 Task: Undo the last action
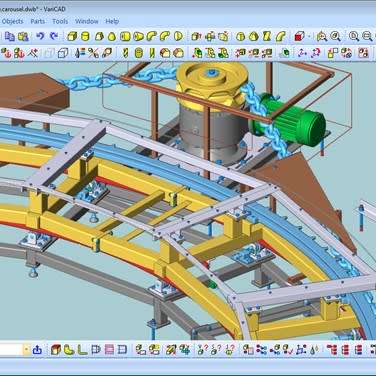[40, 36]
